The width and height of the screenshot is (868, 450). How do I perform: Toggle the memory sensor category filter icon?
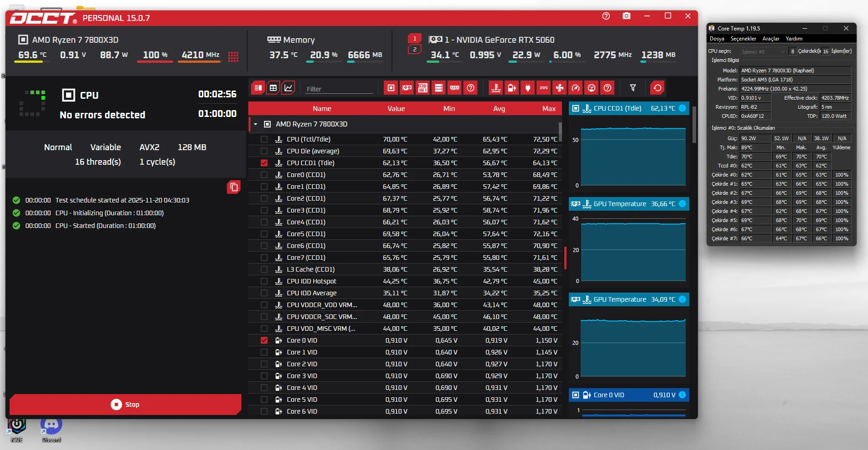455,88
